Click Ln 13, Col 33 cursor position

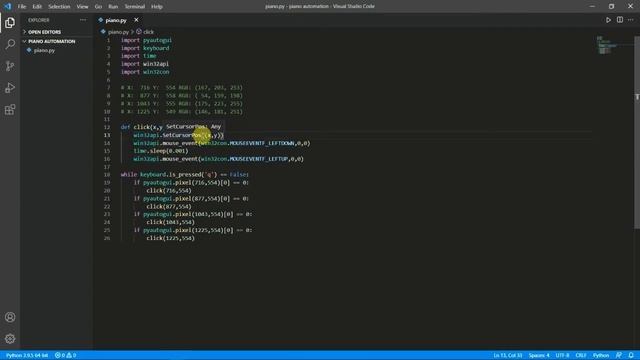[507, 355]
